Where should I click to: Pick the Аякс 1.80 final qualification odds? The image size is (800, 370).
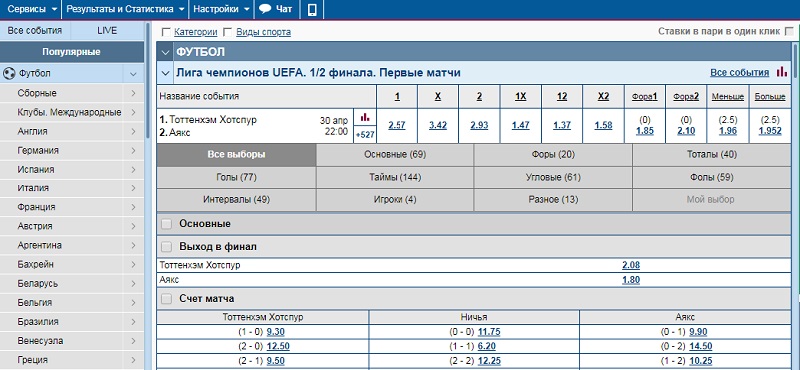point(631,280)
